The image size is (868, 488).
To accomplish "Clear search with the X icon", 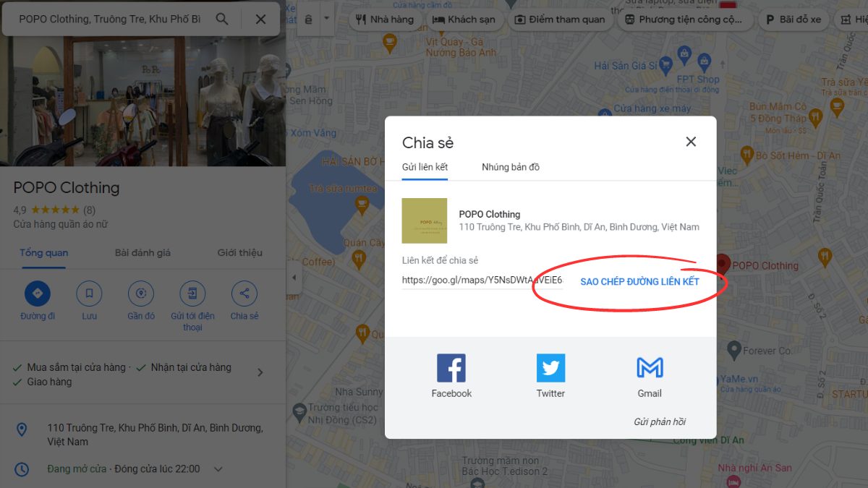I will 261,20.
